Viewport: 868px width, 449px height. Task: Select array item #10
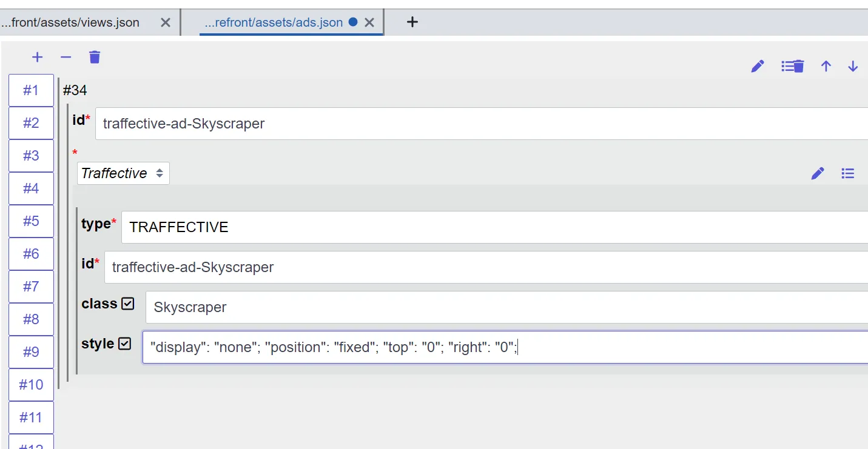[31, 385]
